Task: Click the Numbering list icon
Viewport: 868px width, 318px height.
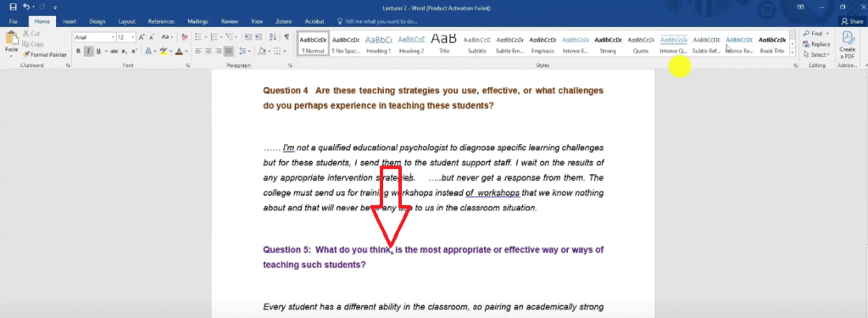Action: pos(214,37)
